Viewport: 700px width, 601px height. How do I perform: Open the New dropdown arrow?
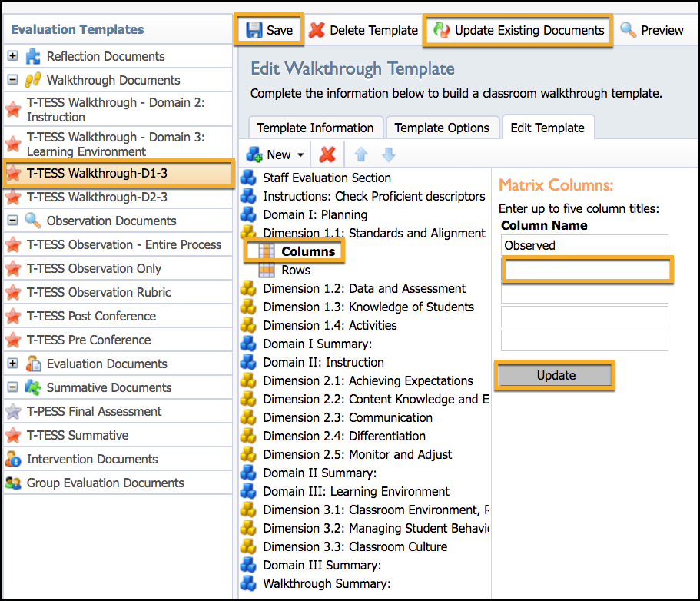click(300, 155)
